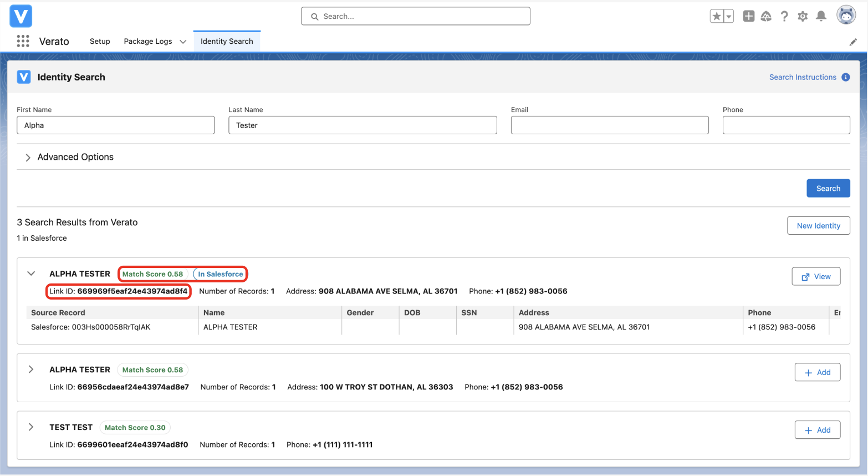Click the 1 in Salesforce text

(42, 238)
